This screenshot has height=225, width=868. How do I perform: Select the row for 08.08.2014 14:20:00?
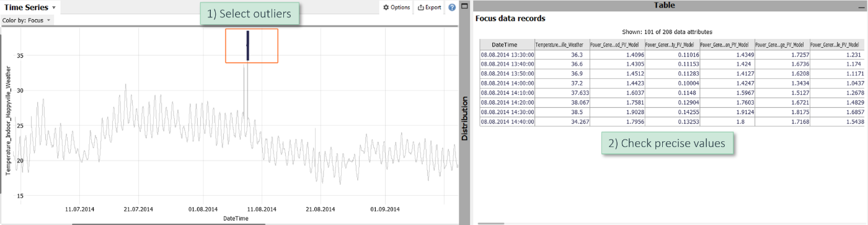pos(672,102)
